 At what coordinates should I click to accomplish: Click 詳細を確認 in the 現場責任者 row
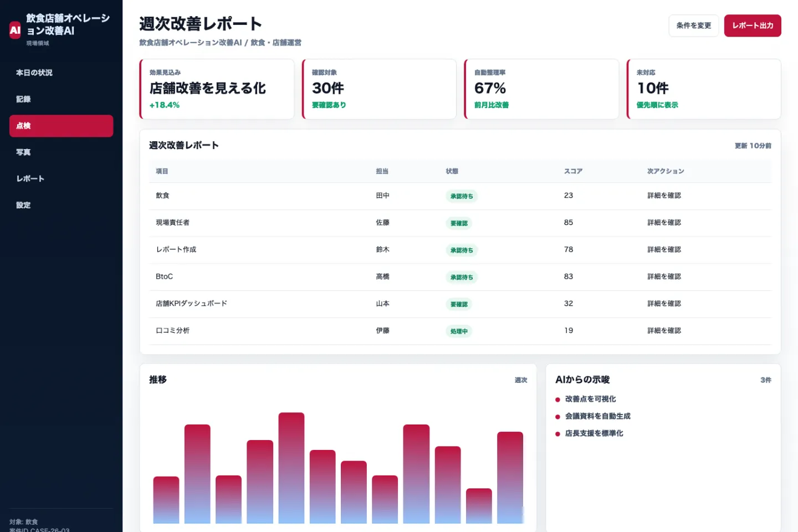coord(664,223)
